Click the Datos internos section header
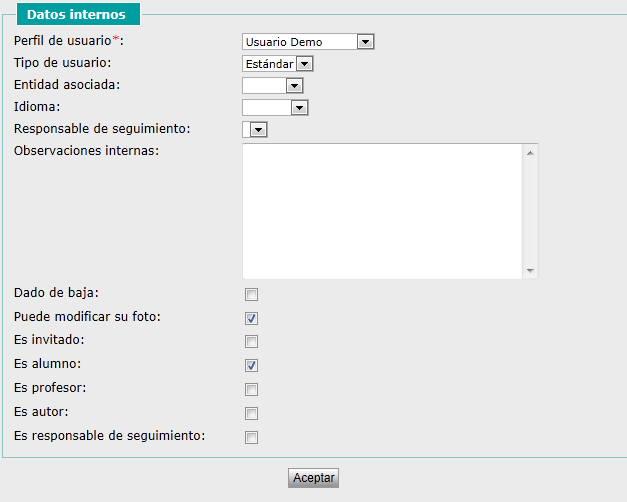Image resolution: width=627 pixels, height=502 pixels. [78, 14]
